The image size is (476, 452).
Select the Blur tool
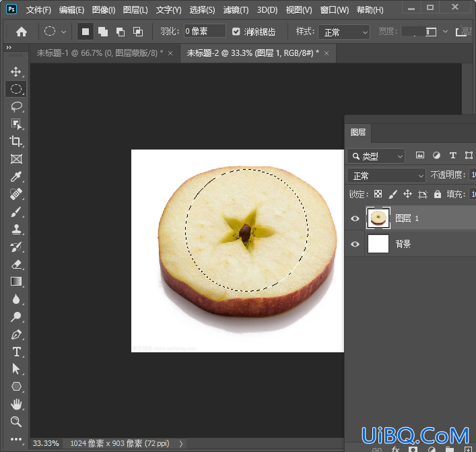16,299
